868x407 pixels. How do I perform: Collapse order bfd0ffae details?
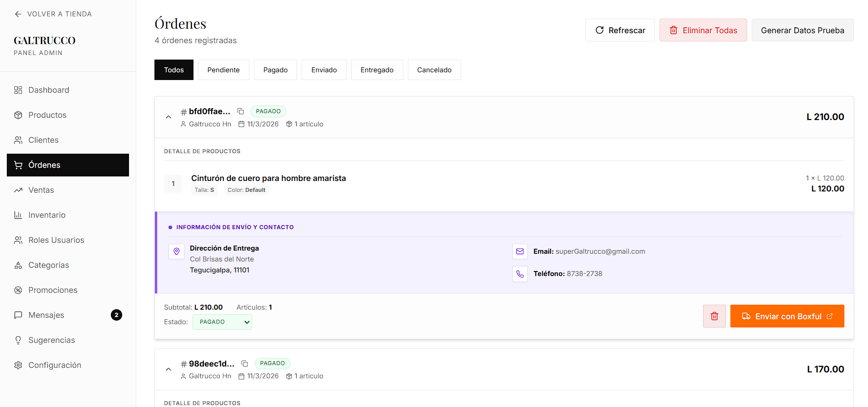point(169,117)
